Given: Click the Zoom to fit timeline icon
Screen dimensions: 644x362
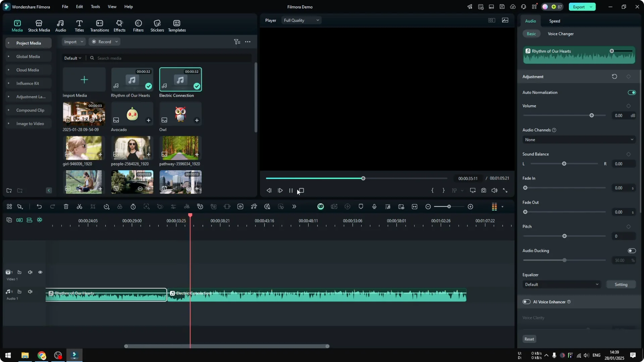Looking at the screenshot, I should 415,206.
